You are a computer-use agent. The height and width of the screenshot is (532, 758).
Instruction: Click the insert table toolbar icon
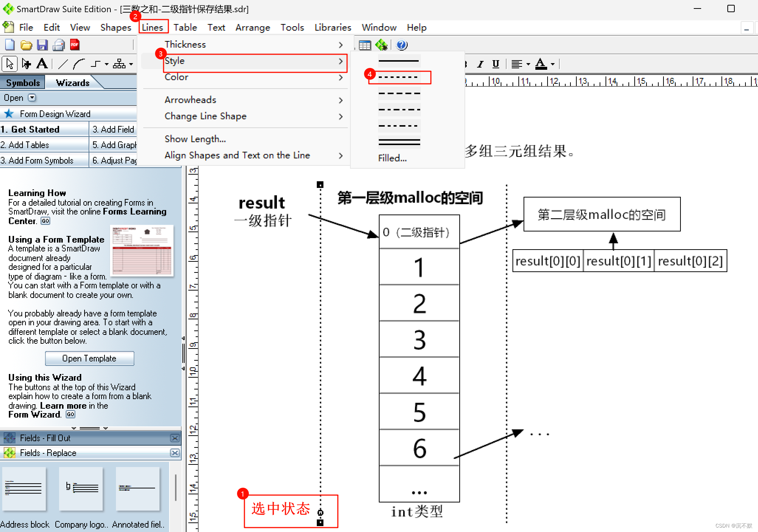(x=365, y=45)
